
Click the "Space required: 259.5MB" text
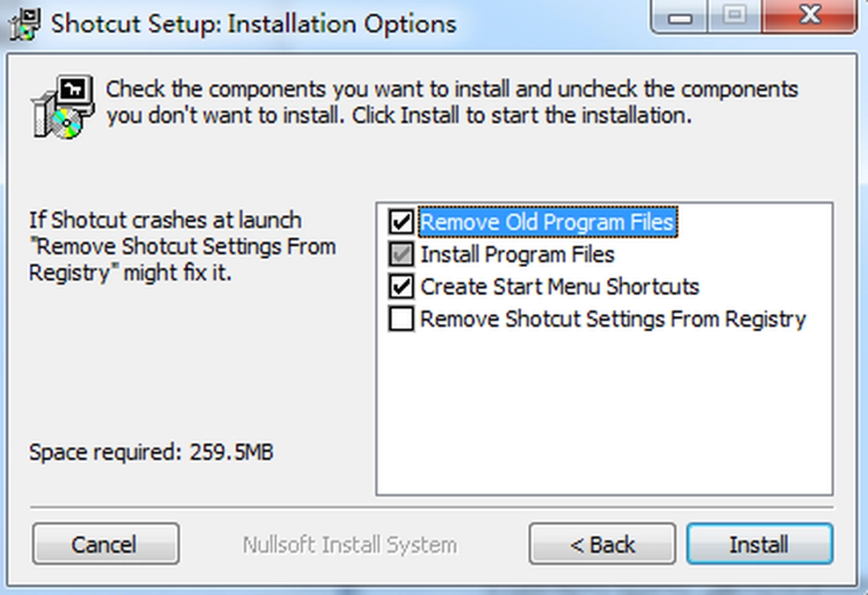click(151, 452)
